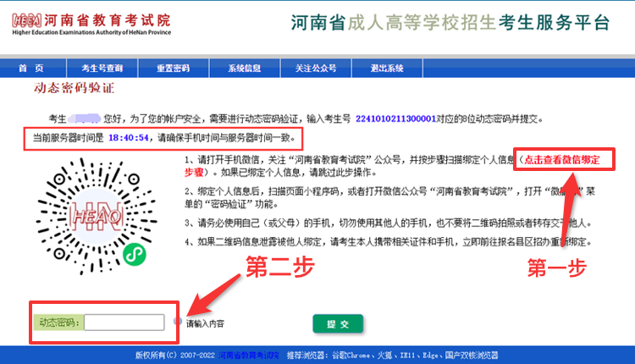The image size is (635, 364).
Task: Click the 动态密码: field label
Action: click(x=59, y=323)
